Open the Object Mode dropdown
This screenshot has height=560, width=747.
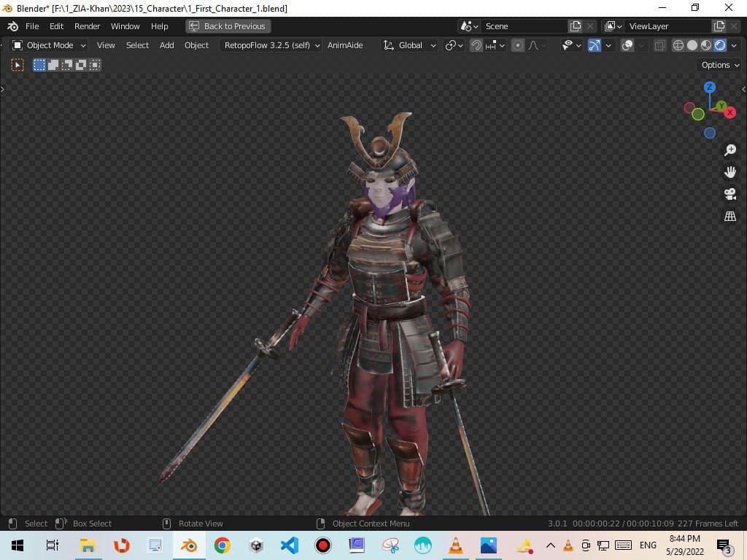(49, 45)
